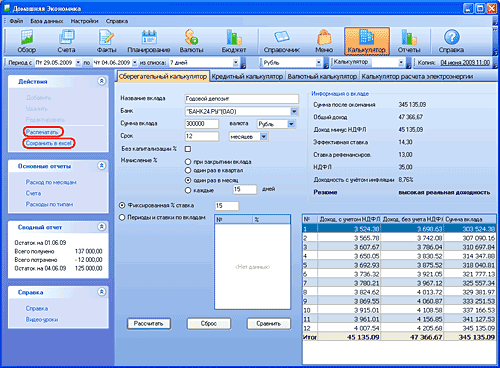Click Сохранить в excel link

[x=49, y=143]
